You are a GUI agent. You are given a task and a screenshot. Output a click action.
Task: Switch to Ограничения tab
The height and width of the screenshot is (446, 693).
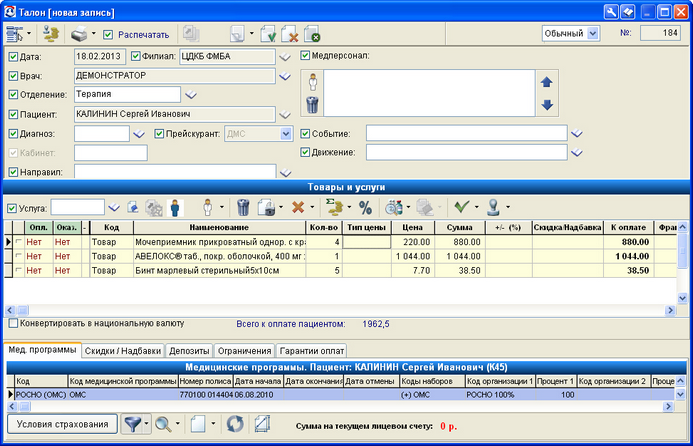pyautogui.click(x=244, y=351)
